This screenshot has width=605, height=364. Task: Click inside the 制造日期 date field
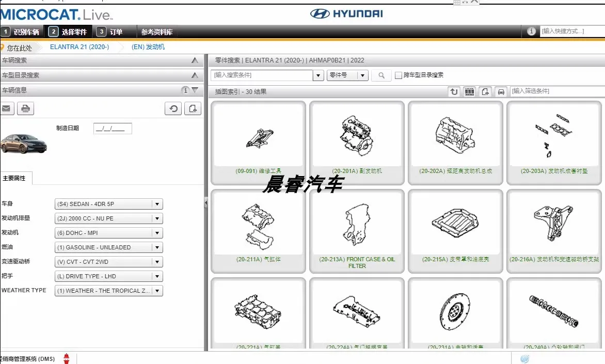[113, 128]
